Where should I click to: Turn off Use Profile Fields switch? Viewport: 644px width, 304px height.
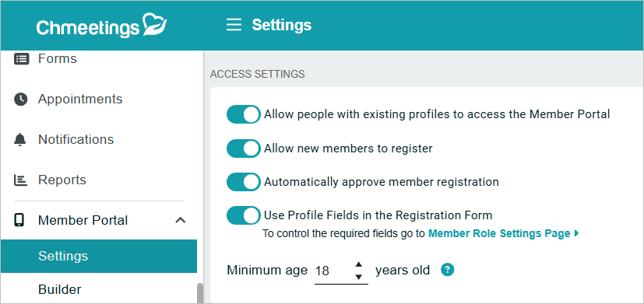click(243, 215)
